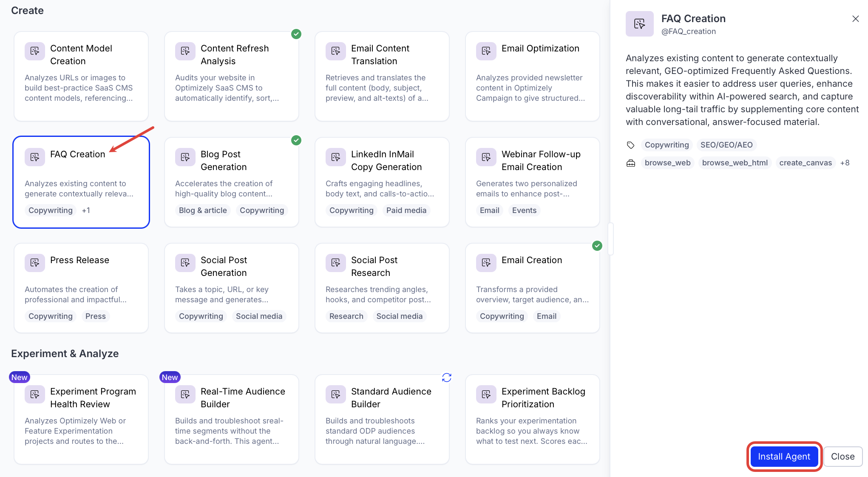Click Social media tag on Social Post Research
Image resolution: width=868 pixels, height=477 pixels.
(x=400, y=316)
